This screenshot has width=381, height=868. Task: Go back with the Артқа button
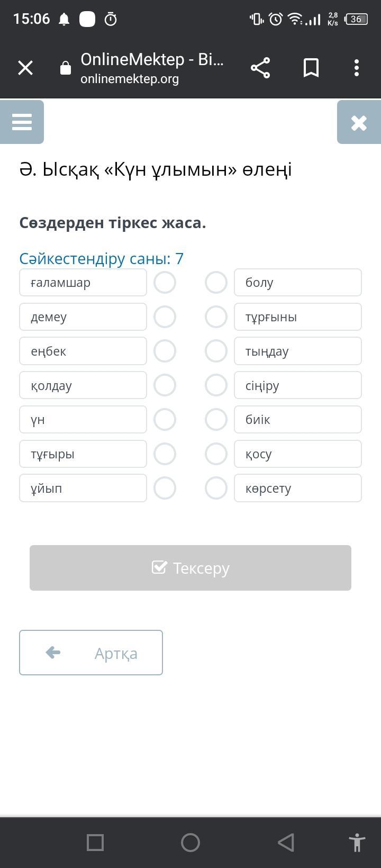pyautogui.click(x=91, y=653)
